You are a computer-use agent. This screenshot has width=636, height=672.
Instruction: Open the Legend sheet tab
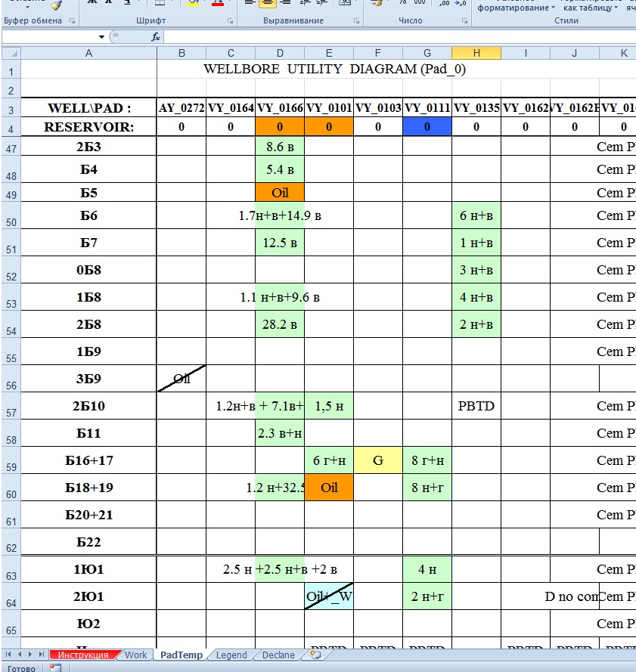[x=231, y=655]
